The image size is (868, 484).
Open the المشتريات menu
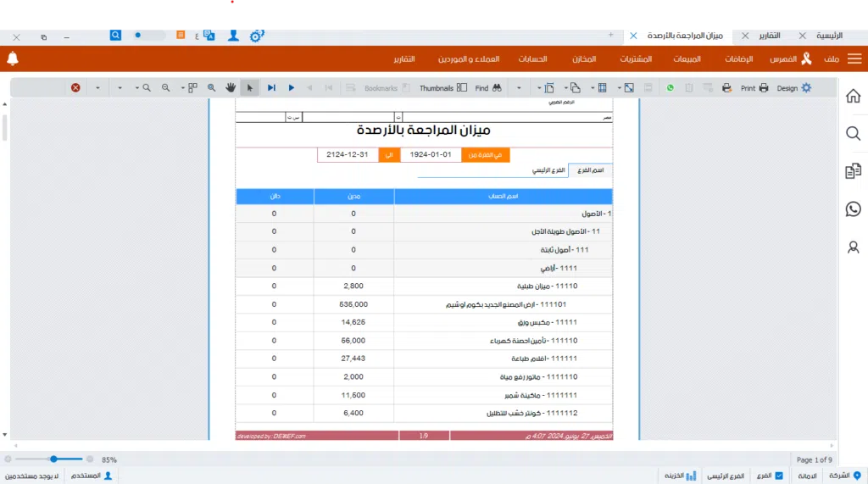point(636,58)
